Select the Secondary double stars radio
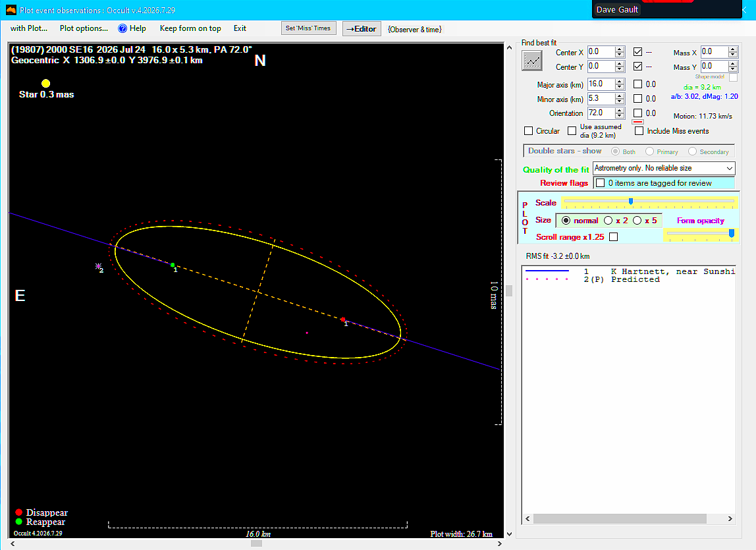Image resolution: width=756 pixels, height=550 pixels. coord(692,151)
